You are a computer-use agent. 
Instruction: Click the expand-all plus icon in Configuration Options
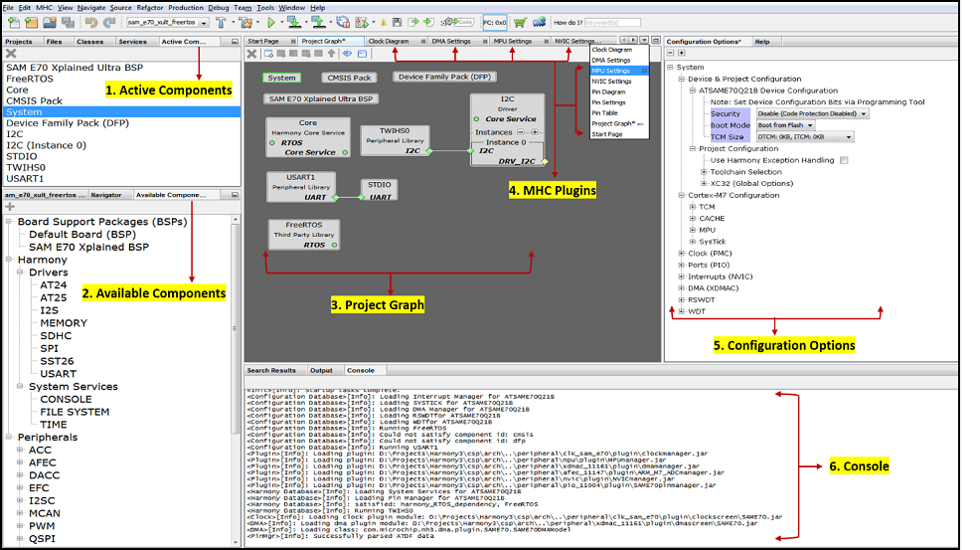tap(681, 53)
